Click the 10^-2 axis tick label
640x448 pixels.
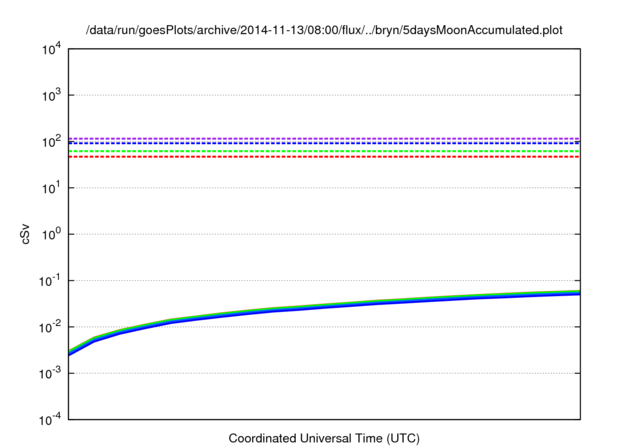(50, 327)
